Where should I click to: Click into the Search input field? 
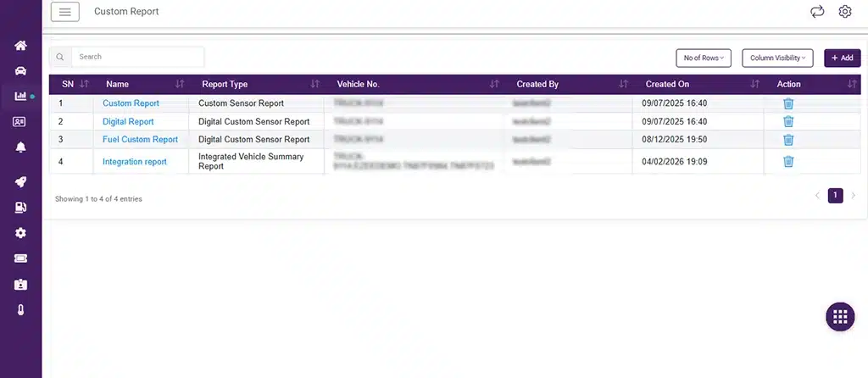[x=138, y=57]
